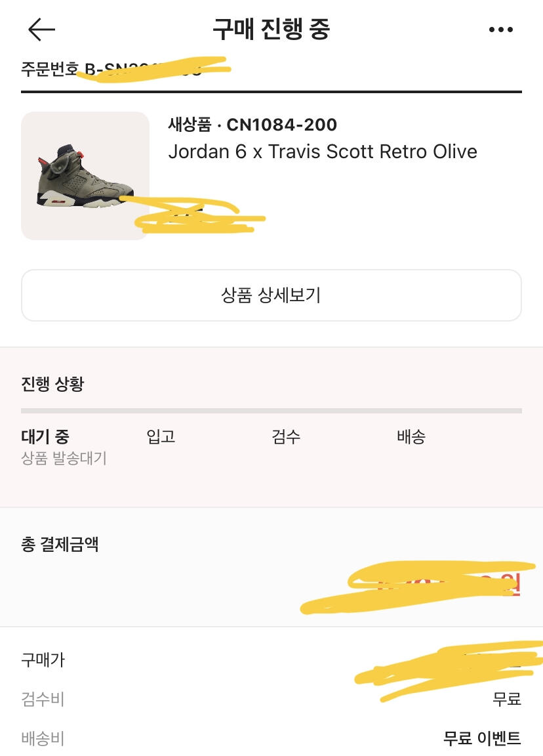The image size is (543, 756).
Task: Select the 대기 중 progress step
Action: (x=45, y=436)
